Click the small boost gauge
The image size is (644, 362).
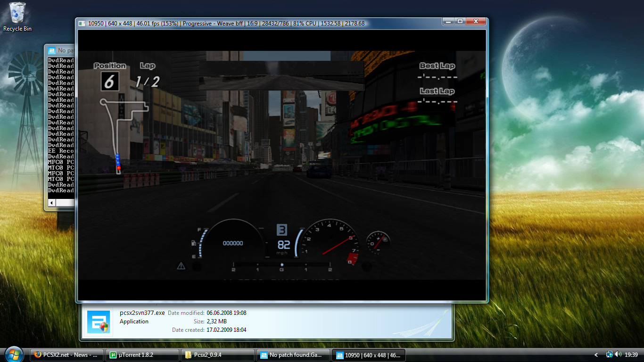(x=378, y=243)
